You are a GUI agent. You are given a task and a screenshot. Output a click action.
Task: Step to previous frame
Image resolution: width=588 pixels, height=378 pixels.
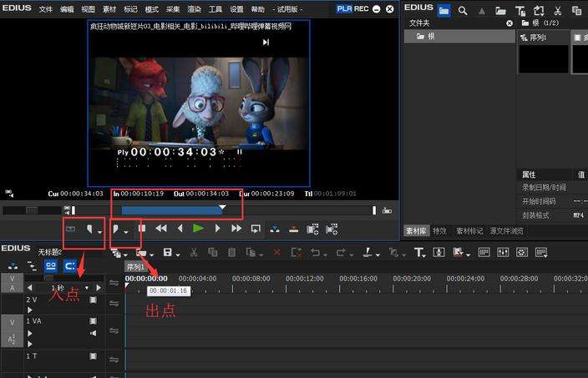(x=180, y=228)
